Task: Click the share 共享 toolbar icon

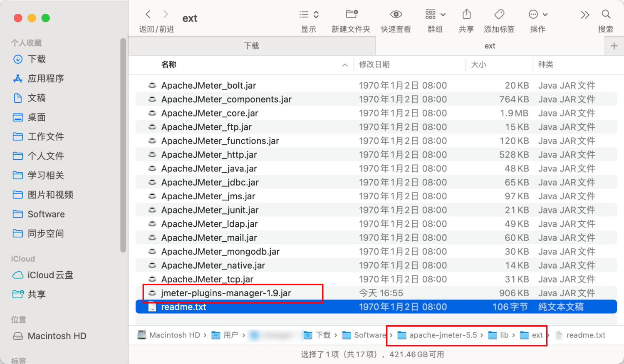Action: tap(467, 14)
